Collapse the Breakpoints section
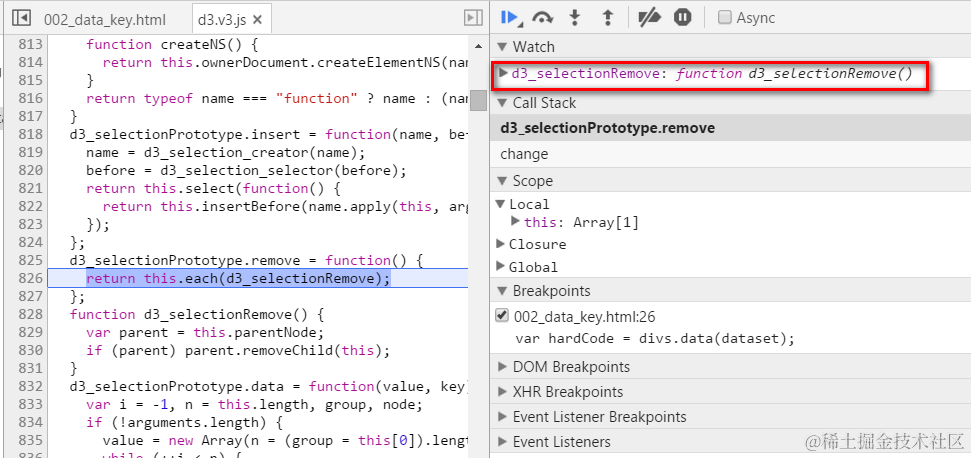The width and height of the screenshot is (971, 458). [502, 291]
